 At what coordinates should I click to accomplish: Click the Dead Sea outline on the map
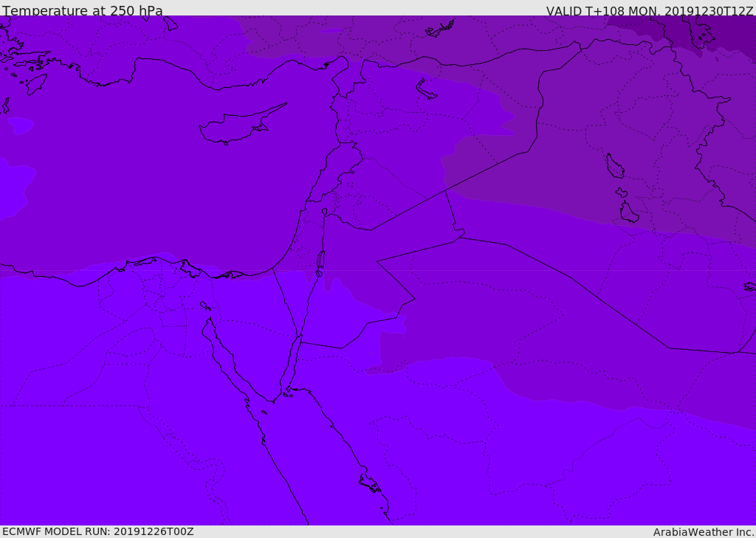click(x=320, y=261)
